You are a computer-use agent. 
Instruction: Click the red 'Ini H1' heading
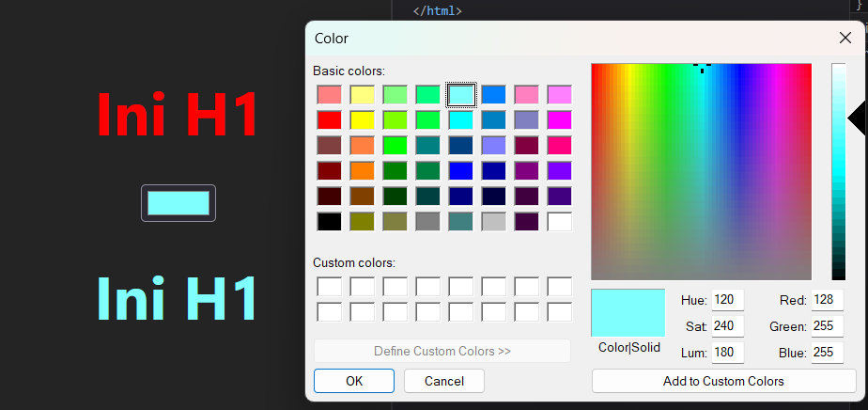click(x=178, y=116)
